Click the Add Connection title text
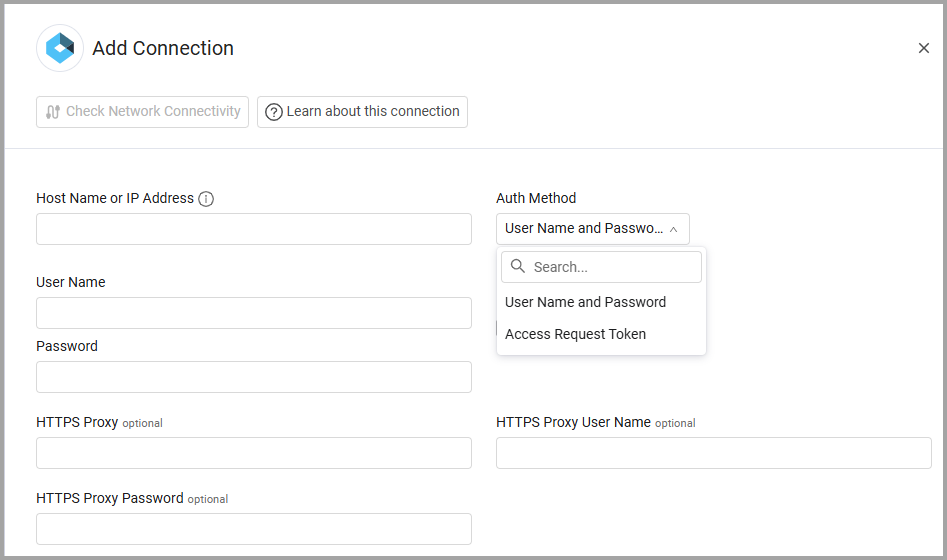Screen dimensions: 947x560 tap(163, 48)
